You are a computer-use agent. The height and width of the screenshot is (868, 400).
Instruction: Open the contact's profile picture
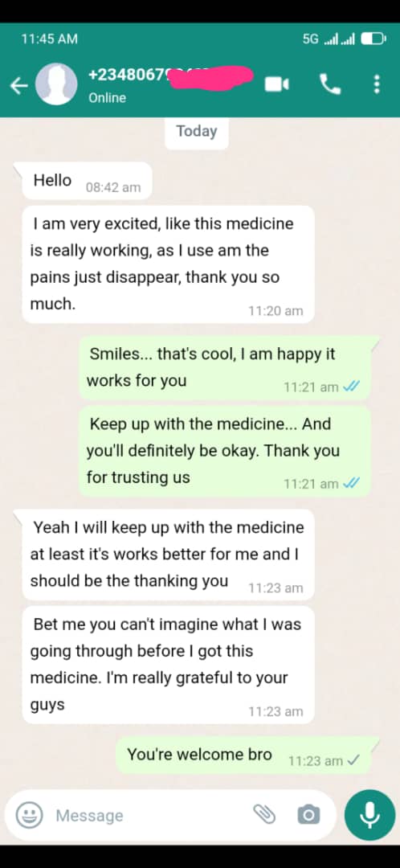click(x=56, y=84)
